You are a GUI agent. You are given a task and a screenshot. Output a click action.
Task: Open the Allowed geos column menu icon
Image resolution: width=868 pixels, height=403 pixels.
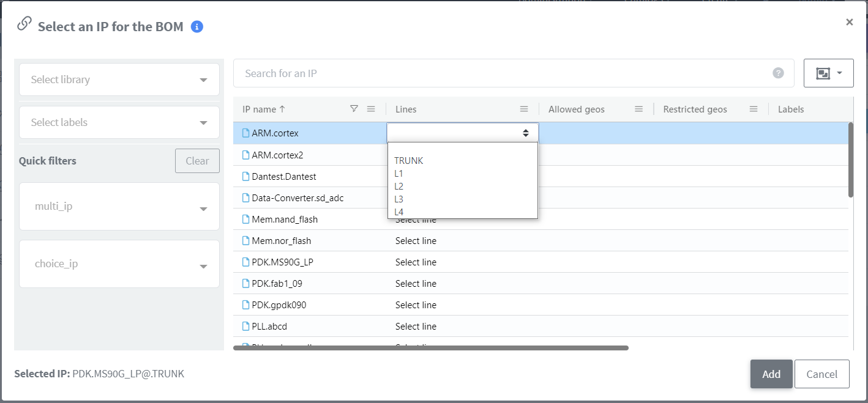[x=638, y=109]
